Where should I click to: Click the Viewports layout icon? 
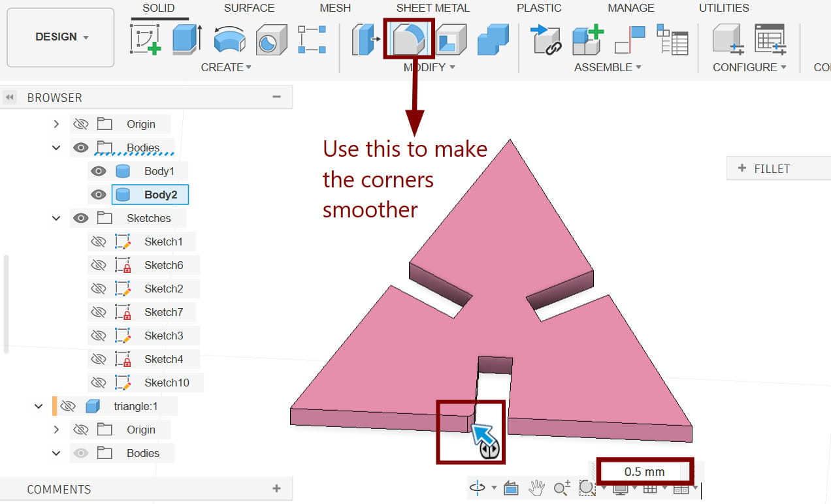(681, 488)
